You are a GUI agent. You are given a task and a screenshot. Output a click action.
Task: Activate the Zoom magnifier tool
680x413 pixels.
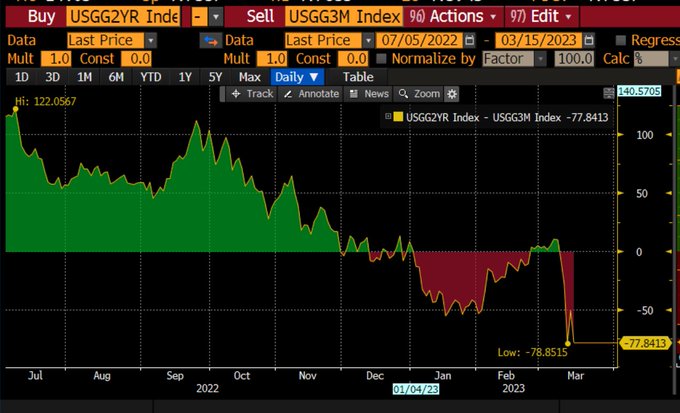(419, 94)
